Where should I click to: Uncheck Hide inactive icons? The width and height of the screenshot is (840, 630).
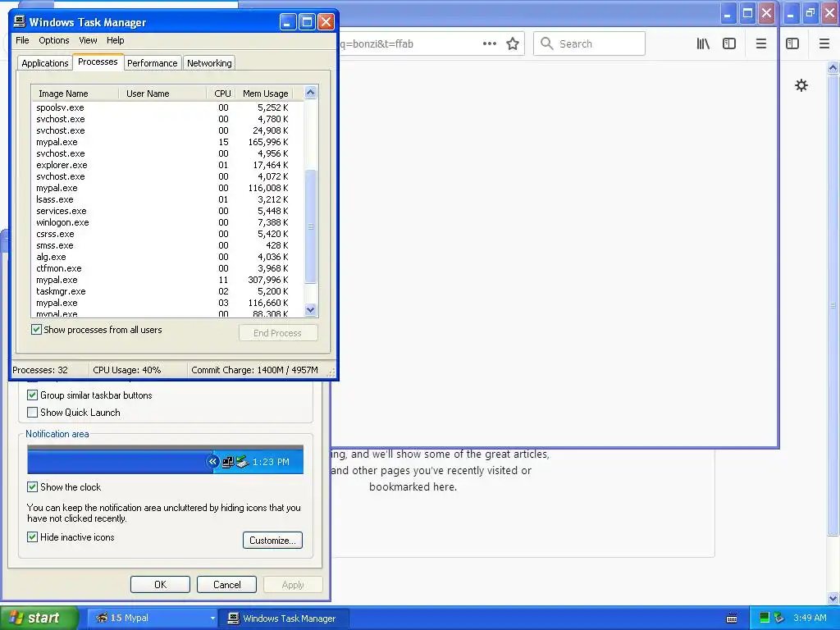32,536
